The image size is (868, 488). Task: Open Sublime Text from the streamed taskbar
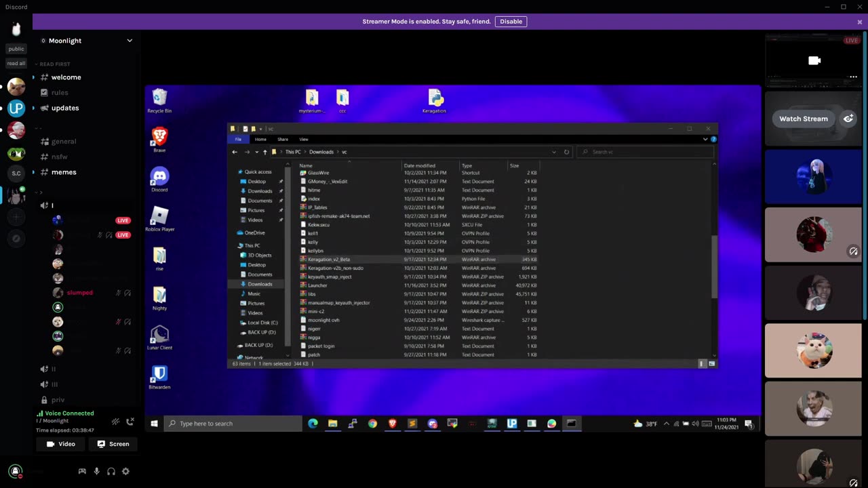pyautogui.click(x=412, y=424)
